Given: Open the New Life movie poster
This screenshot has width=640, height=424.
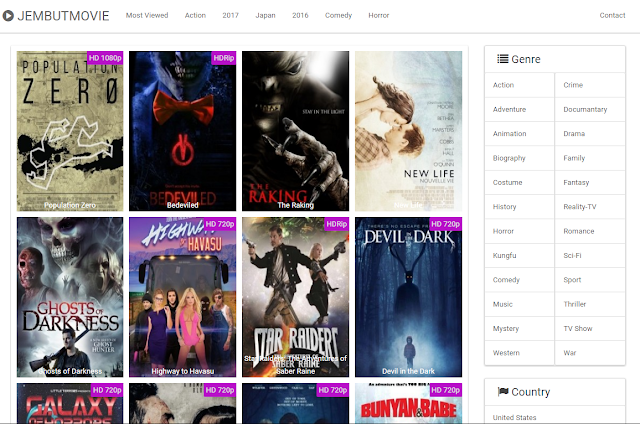Looking at the screenshot, I should click(409, 131).
